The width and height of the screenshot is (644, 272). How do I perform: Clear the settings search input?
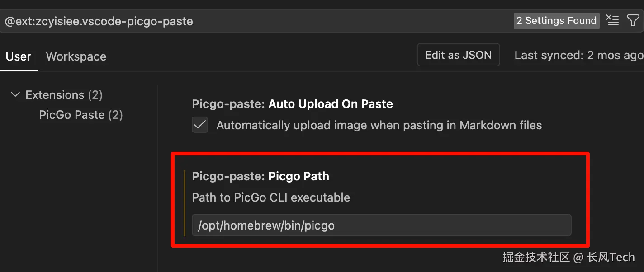click(x=612, y=20)
